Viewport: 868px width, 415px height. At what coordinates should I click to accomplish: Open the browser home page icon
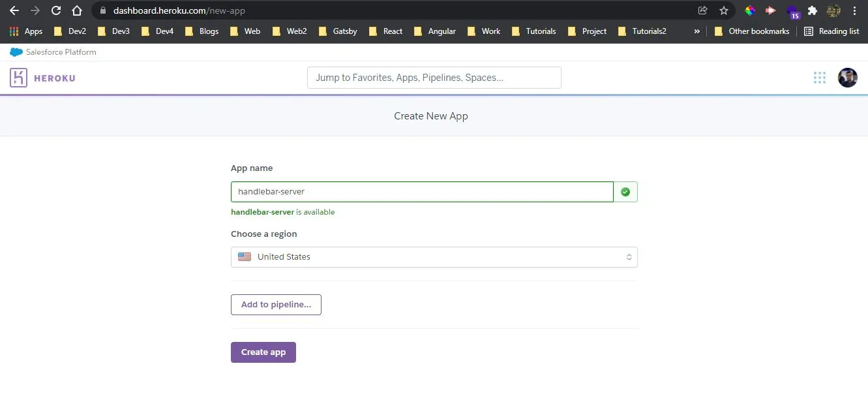pyautogui.click(x=77, y=10)
